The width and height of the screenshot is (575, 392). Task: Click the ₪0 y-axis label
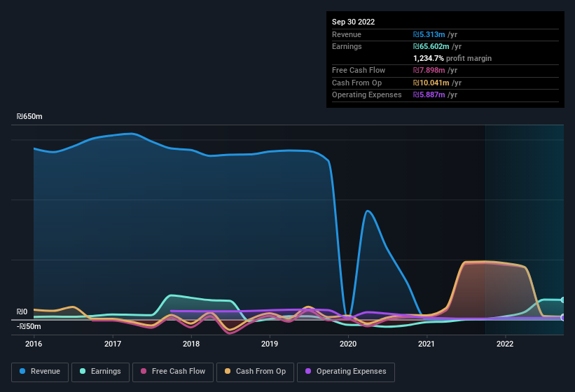click(22, 311)
